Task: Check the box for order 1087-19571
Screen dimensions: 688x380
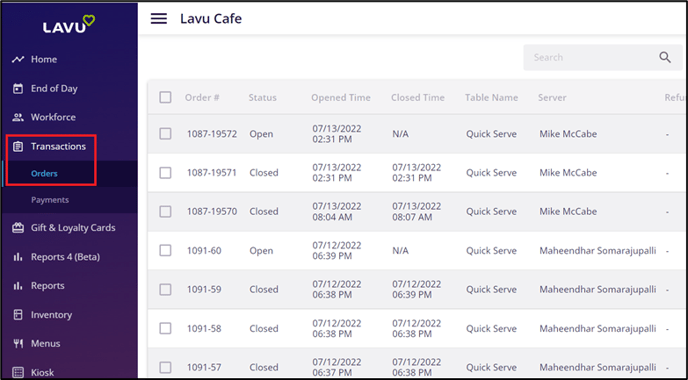Action: (165, 173)
